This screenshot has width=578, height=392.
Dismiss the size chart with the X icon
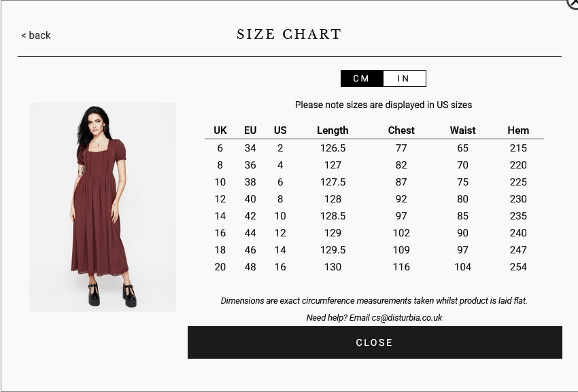[x=573, y=3]
